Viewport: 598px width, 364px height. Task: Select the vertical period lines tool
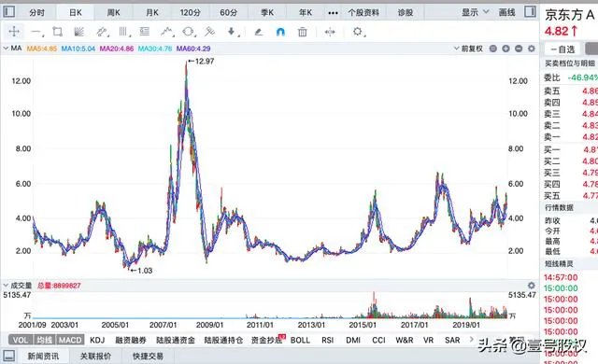123,32
